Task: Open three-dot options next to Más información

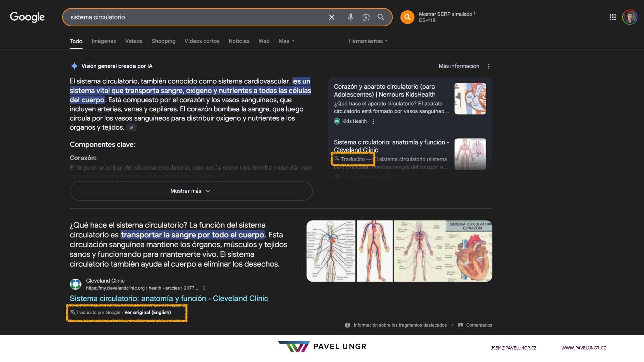Action: (x=489, y=66)
